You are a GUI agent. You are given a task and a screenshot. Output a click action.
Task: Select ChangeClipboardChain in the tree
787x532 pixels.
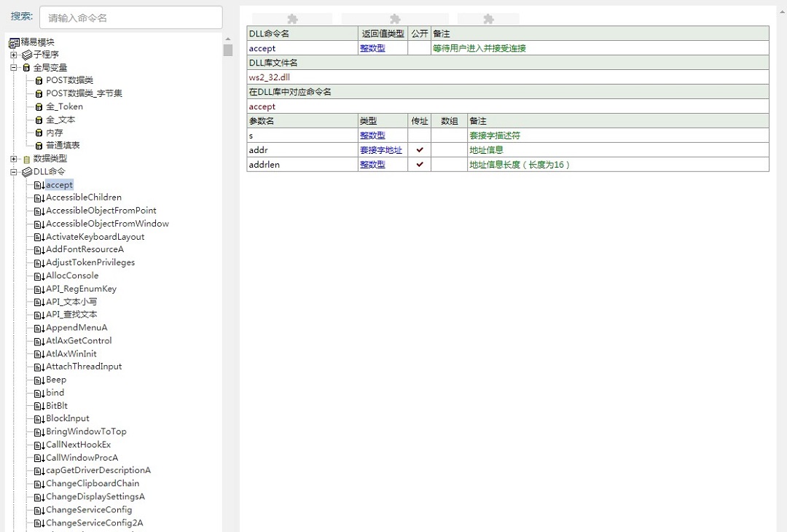(x=93, y=483)
